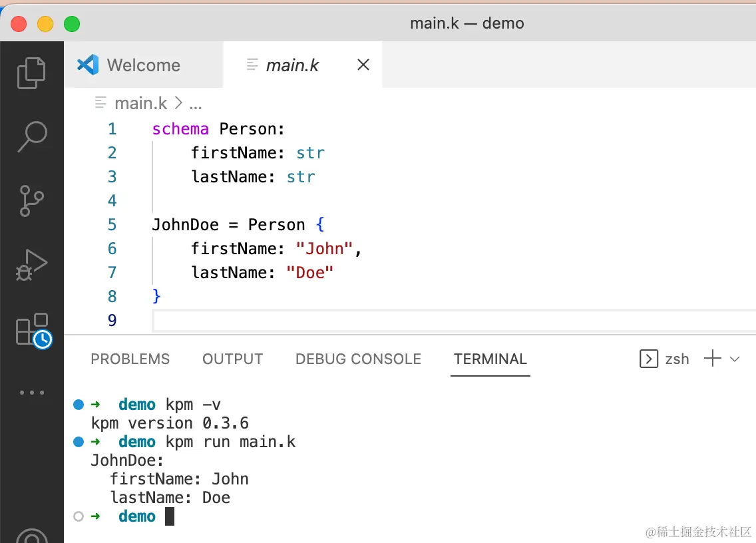756x543 pixels.
Task: Click 'kpm -v' command in terminal
Action: coord(193,405)
